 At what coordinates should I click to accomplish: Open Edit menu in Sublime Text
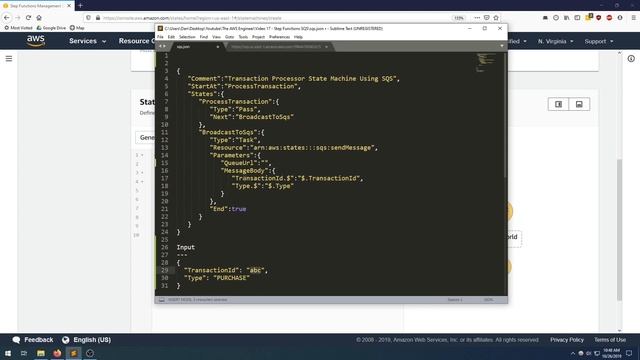click(x=171, y=37)
